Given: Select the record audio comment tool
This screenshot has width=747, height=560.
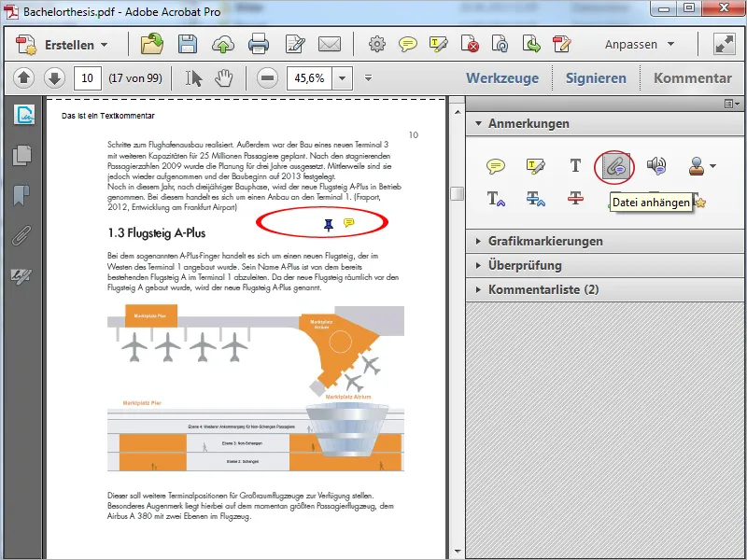Looking at the screenshot, I should (656, 166).
